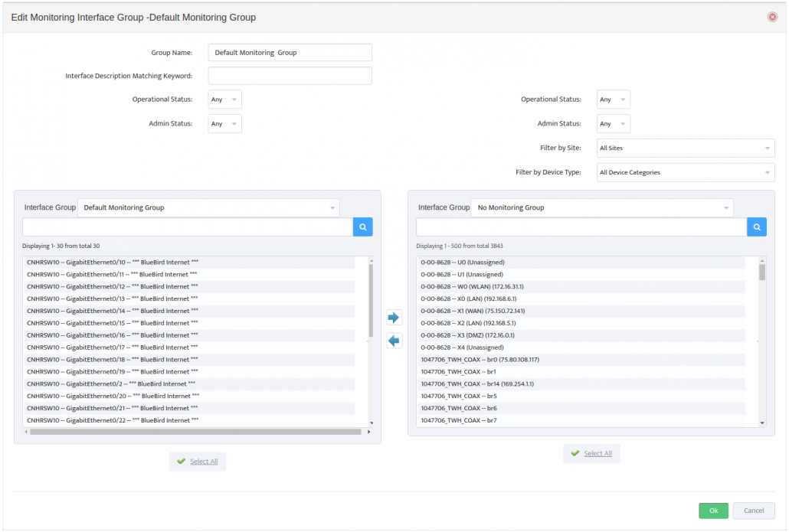Screen dimensions: 789x532
Task: Open the No Monitoring Group interface dropdown
Action: [602, 207]
